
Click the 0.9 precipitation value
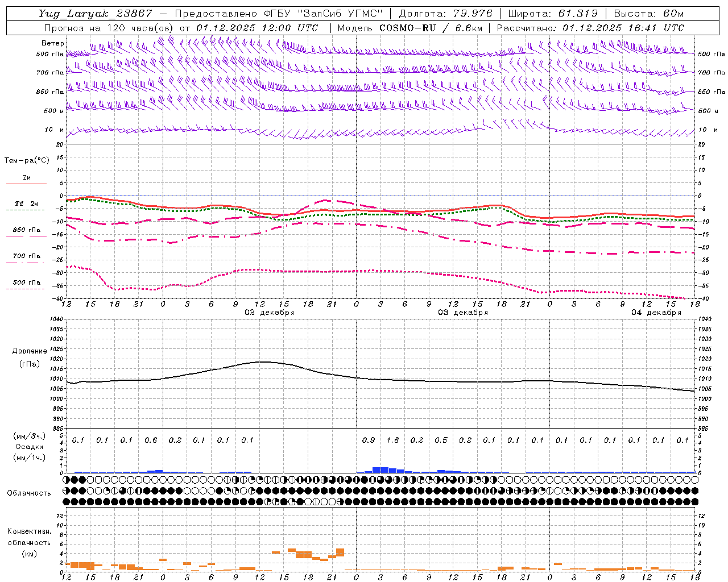point(369,440)
